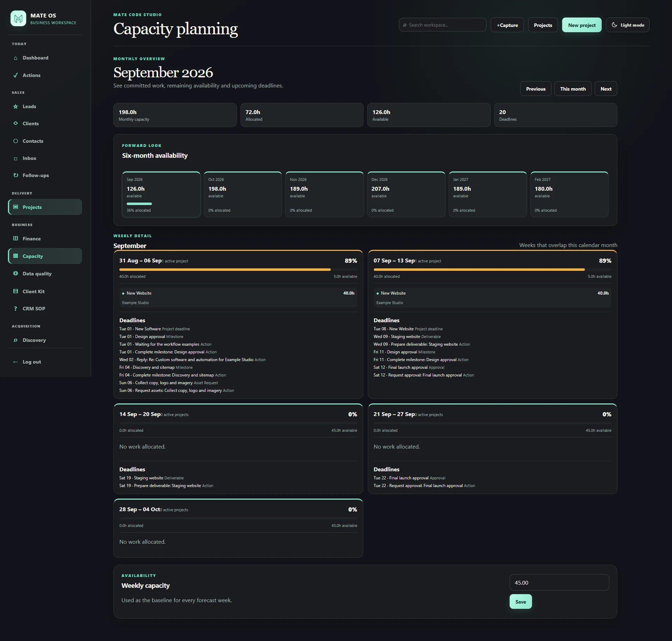Click the 20 Deadlines stat card

[555, 115]
